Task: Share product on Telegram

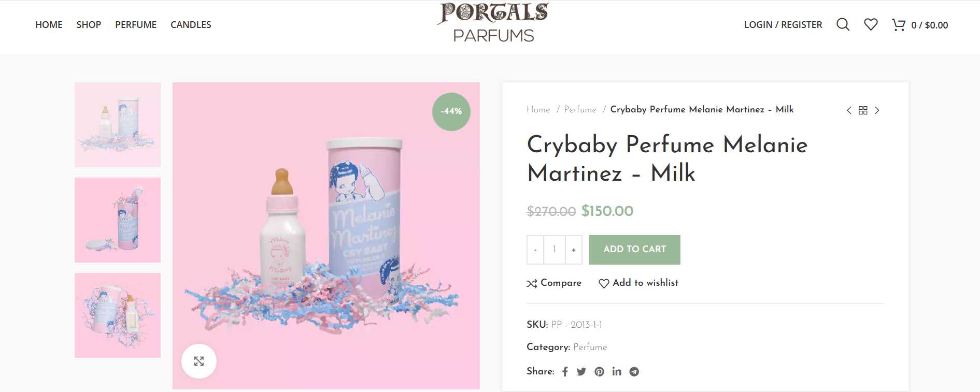Action: click(634, 372)
